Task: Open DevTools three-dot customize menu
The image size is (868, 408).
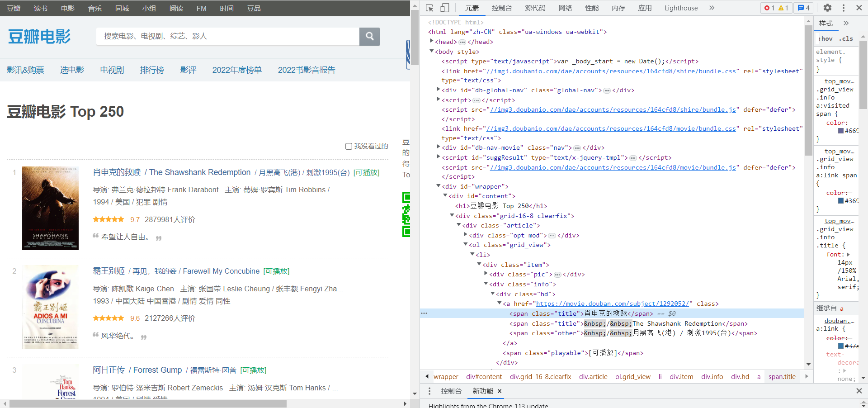Action: 844,8
